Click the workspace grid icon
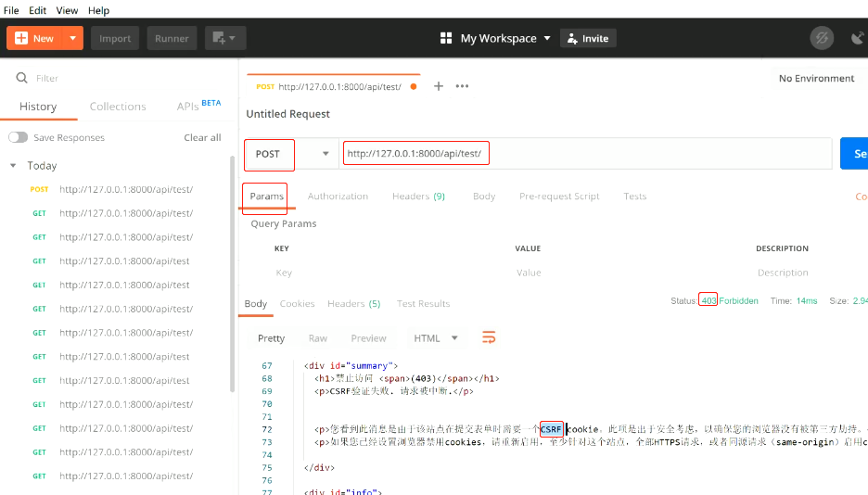868x495 pixels. 446,38
